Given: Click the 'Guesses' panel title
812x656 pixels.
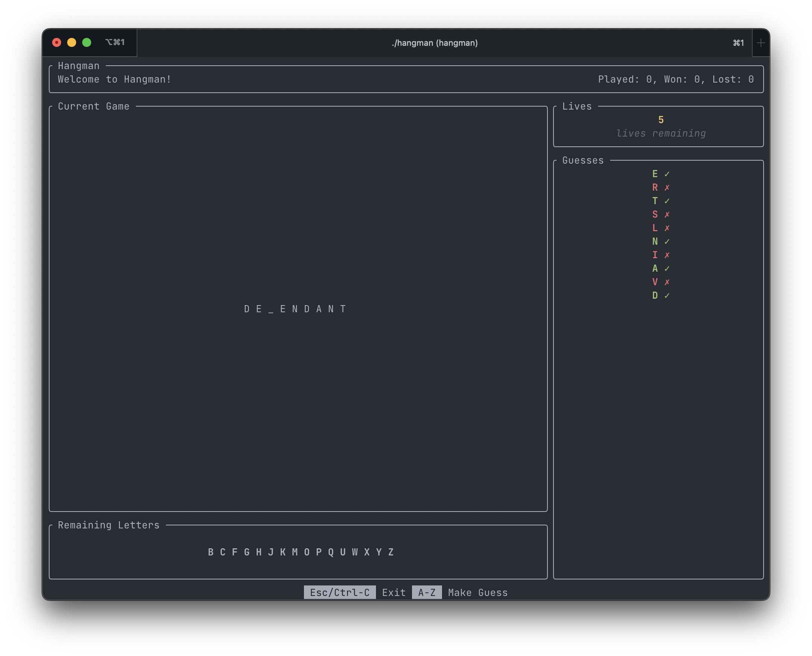Looking at the screenshot, I should coord(583,160).
